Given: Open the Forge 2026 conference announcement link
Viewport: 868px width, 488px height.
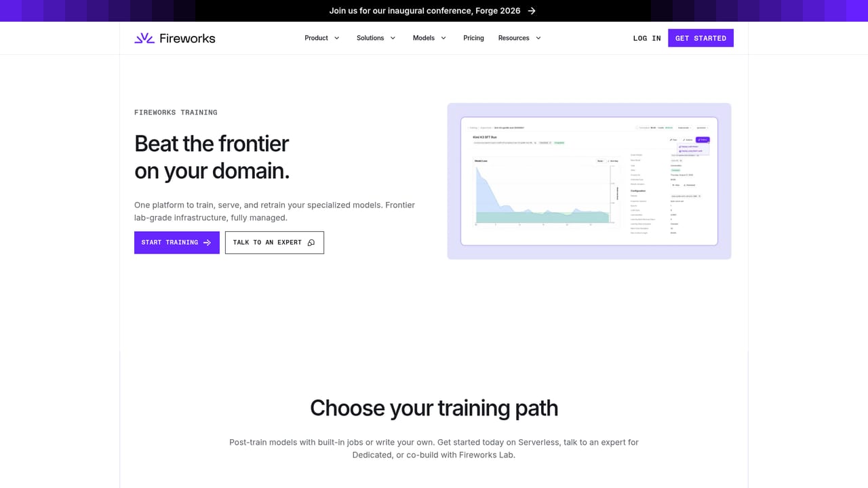Looking at the screenshot, I should (433, 11).
